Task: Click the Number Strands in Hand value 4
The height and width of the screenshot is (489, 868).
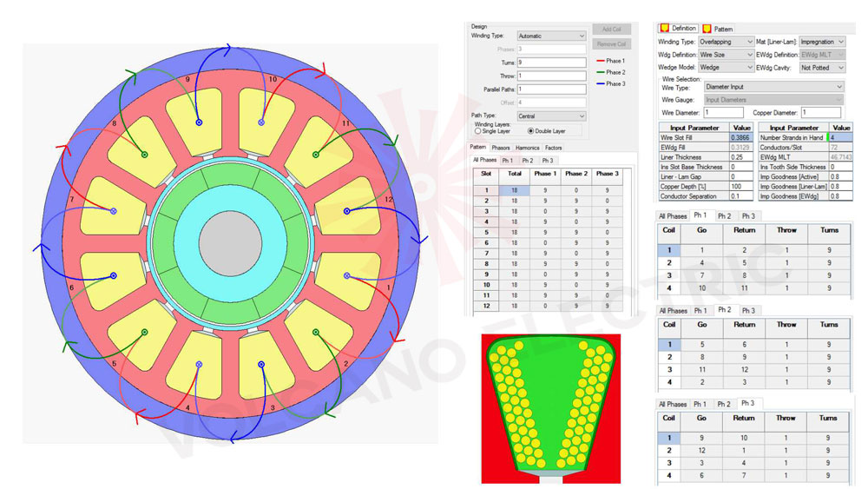Action: pyautogui.click(x=841, y=138)
